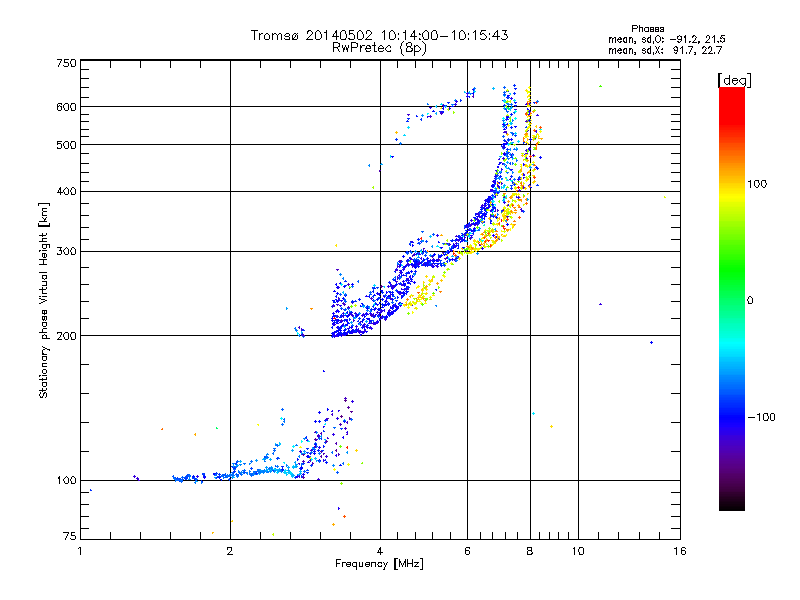800x600 pixels.
Task: Click the x-axis tick label '16'
Action: 680,551
